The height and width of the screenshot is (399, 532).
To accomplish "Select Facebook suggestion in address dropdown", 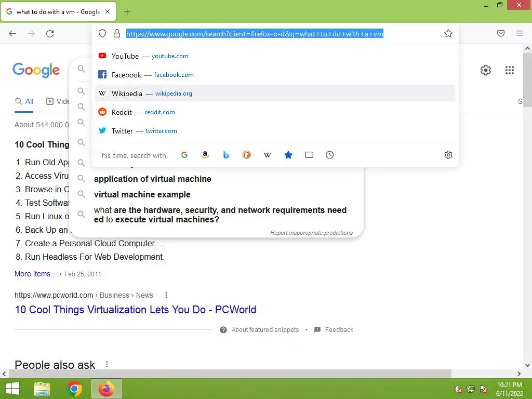I will (275, 75).
